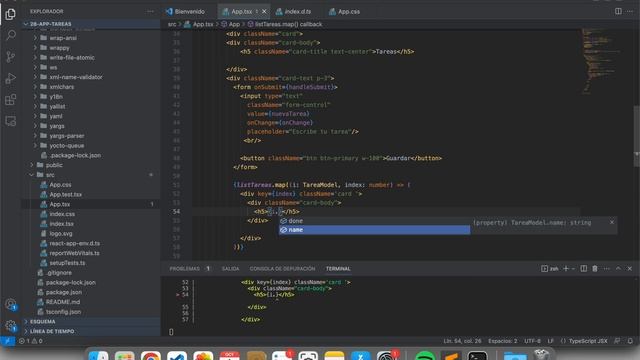Change Espacios: 2 indentation setting

502,341
